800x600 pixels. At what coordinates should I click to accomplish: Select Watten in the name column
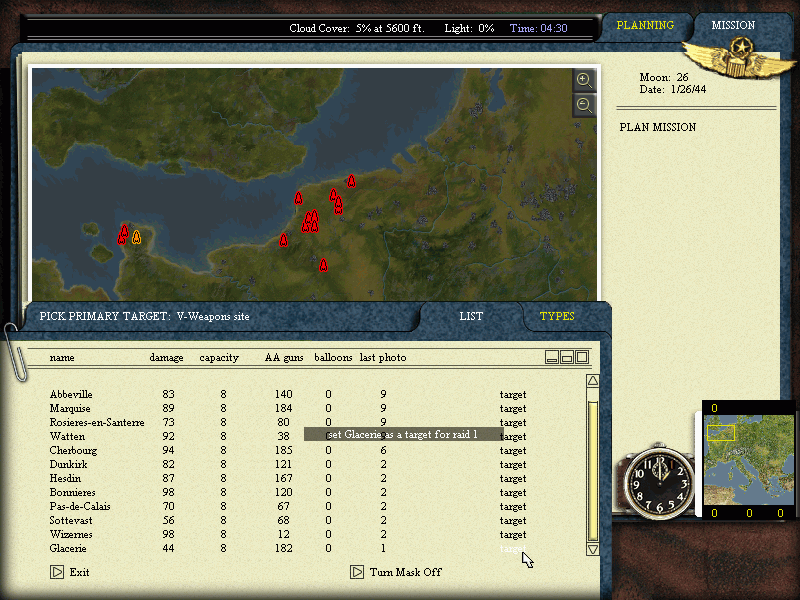pyautogui.click(x=67, y=437)
